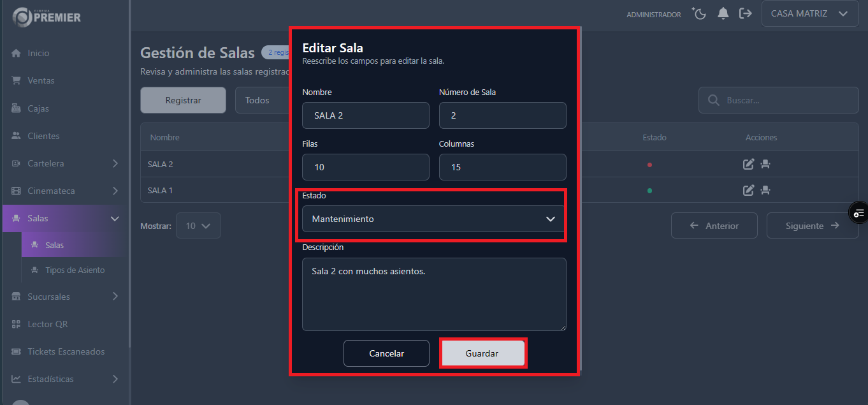Save changes with the Guardar button

[482, 353]
